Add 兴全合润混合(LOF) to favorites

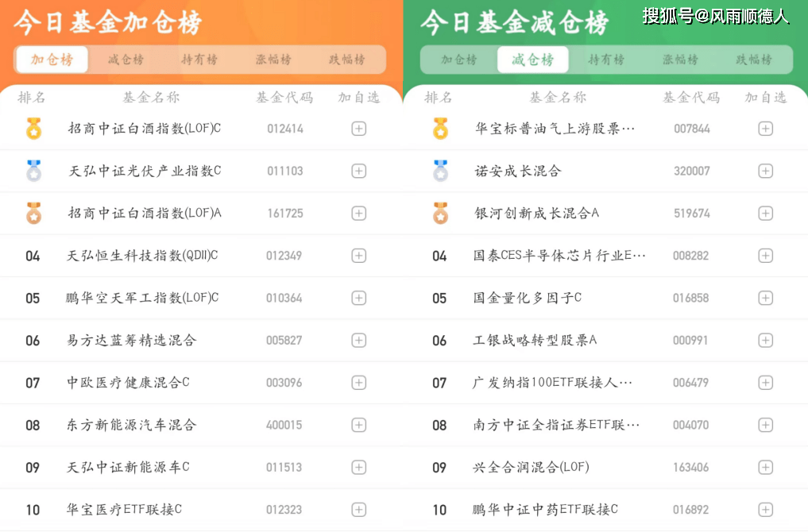[x=765, y=468]
